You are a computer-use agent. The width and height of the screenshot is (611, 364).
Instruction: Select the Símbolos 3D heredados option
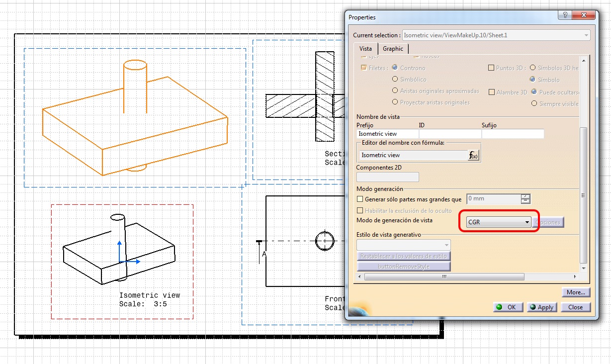(x=532, y=68)
